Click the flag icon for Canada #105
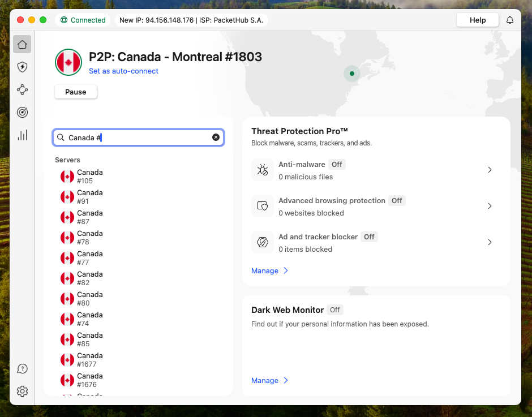The image size is (532, 417). (67, 177)
